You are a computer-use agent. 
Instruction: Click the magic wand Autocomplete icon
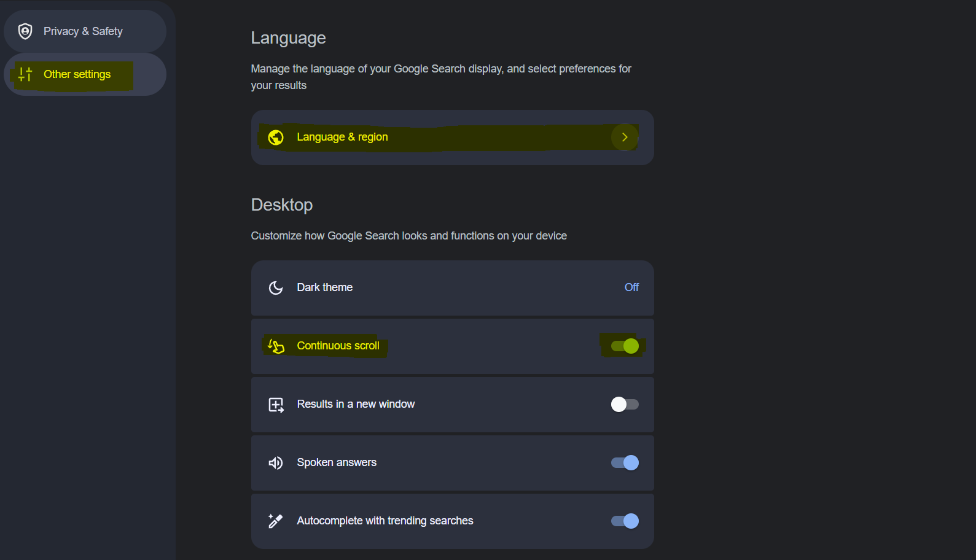pos(276,521)
